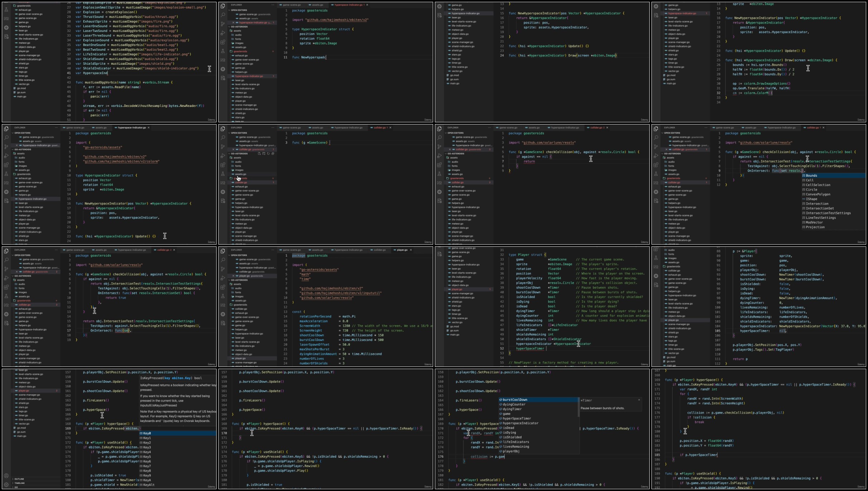Select 'burstCoolDown' field suggestion
This screenshot has height=491, width=868.
[538, 400]
